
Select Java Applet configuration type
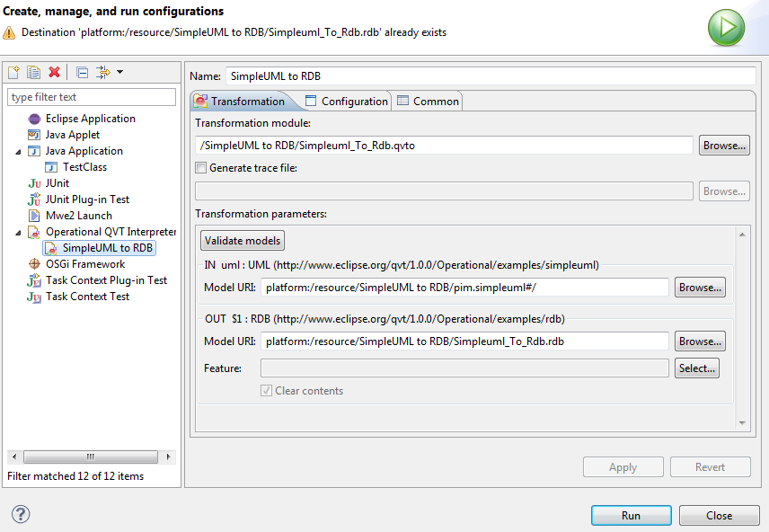(73, 135)
